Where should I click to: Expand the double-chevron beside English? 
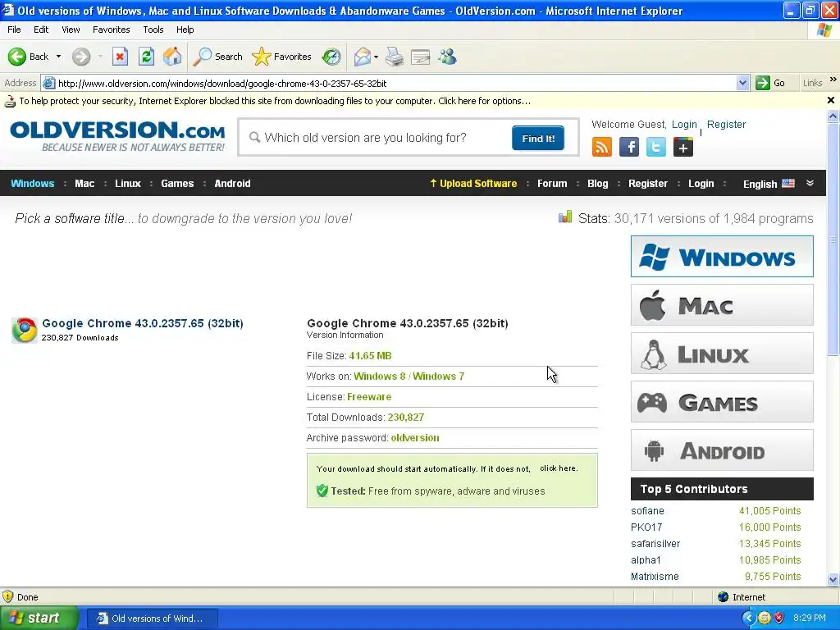pyautogui.click(x=810, y=183)
